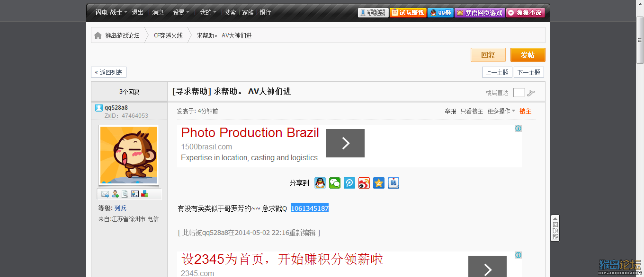644x277 pixels.
Task: Click the monkey avatar of qq528a8
Action: 129,155
